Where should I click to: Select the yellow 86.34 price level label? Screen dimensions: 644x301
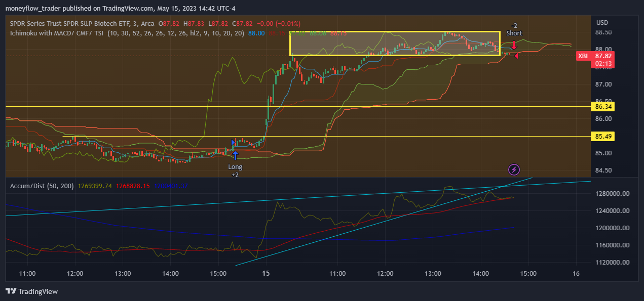(x=604, y=107)
